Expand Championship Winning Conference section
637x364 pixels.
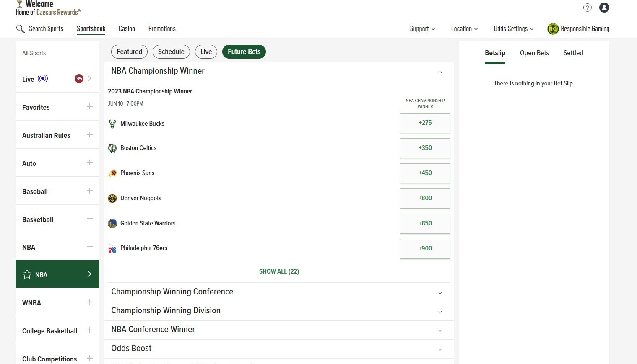tap(440, 292)
